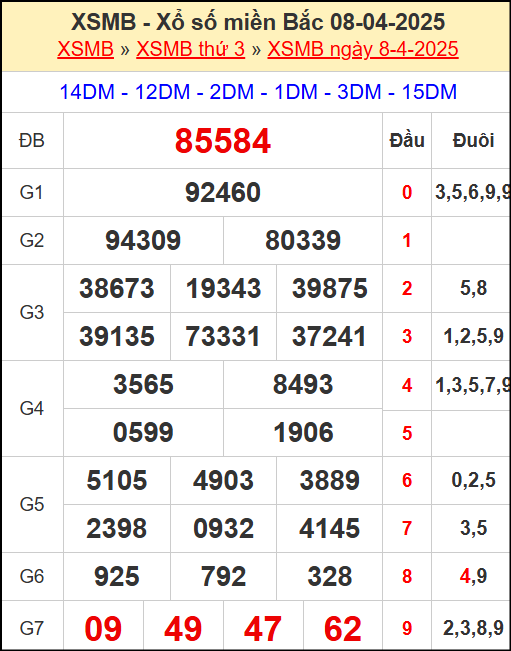Open the XSMB ngày 8-4-2025 link
This screenshot has height=651, width=511.
coord(363,49)
